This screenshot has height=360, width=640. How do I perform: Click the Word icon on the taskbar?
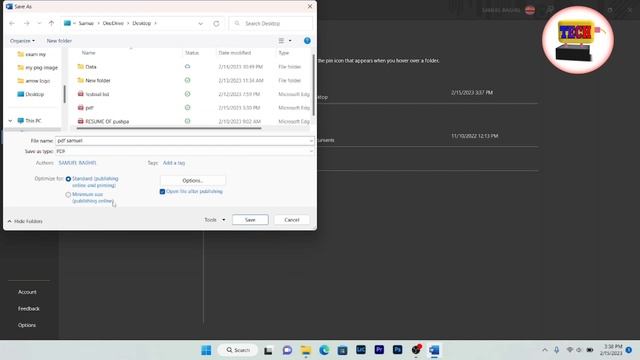(434, 350)
